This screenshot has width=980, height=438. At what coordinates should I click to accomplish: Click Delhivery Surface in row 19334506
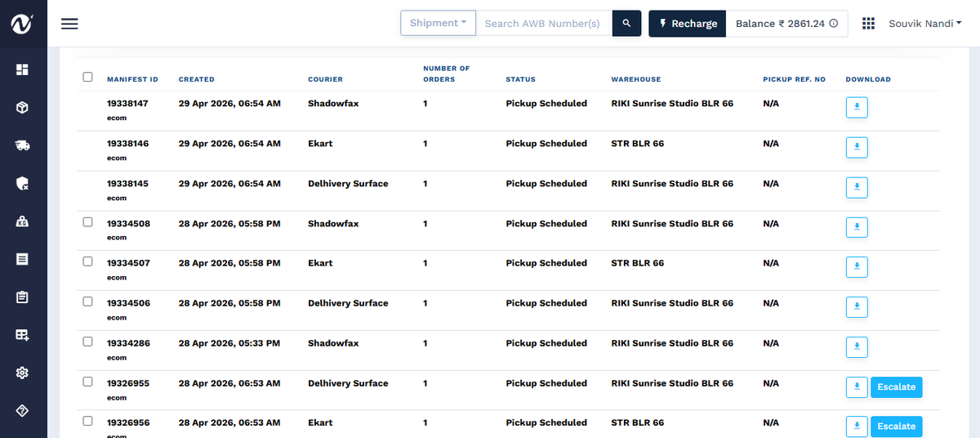(348, 303)
